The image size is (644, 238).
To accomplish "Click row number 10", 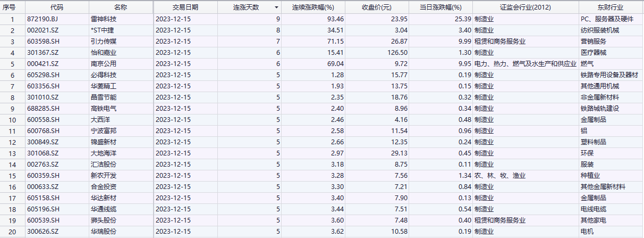I will click(x=12, y=120).
